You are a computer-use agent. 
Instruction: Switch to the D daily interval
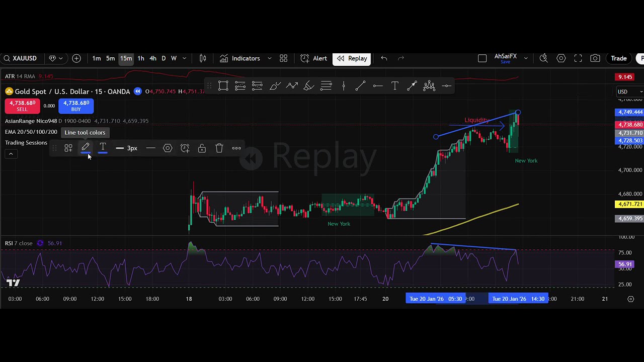pos(164,58)
